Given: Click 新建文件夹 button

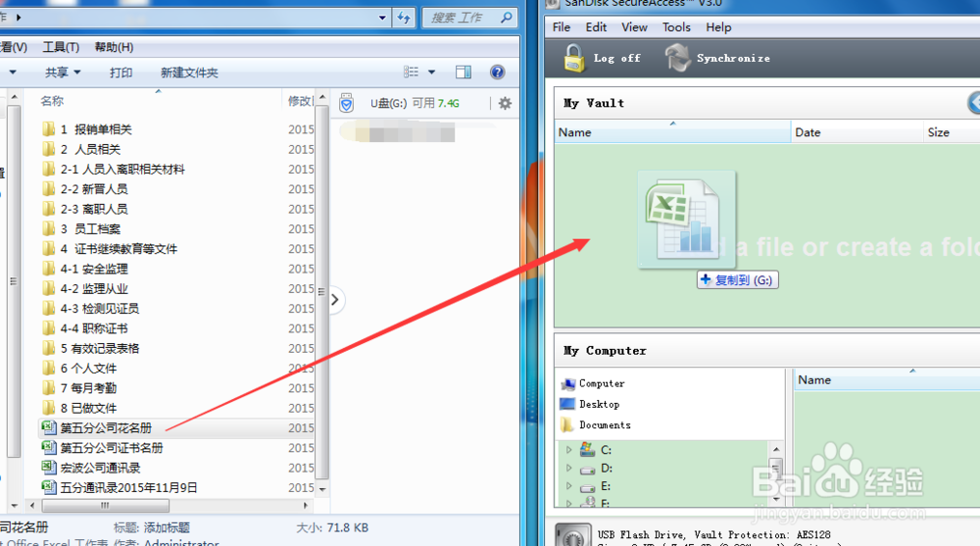Looking at the screenshot, I should click(189, 73).
